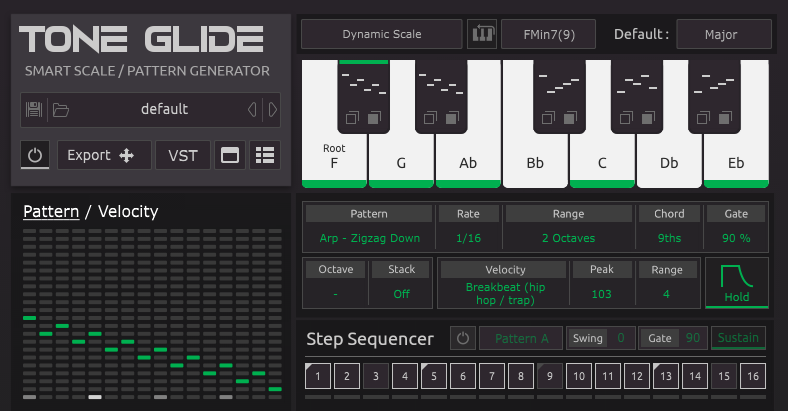Switch to the Velocity tab
The width and height of the screenshot is (788, 411).
click(128, 211)
